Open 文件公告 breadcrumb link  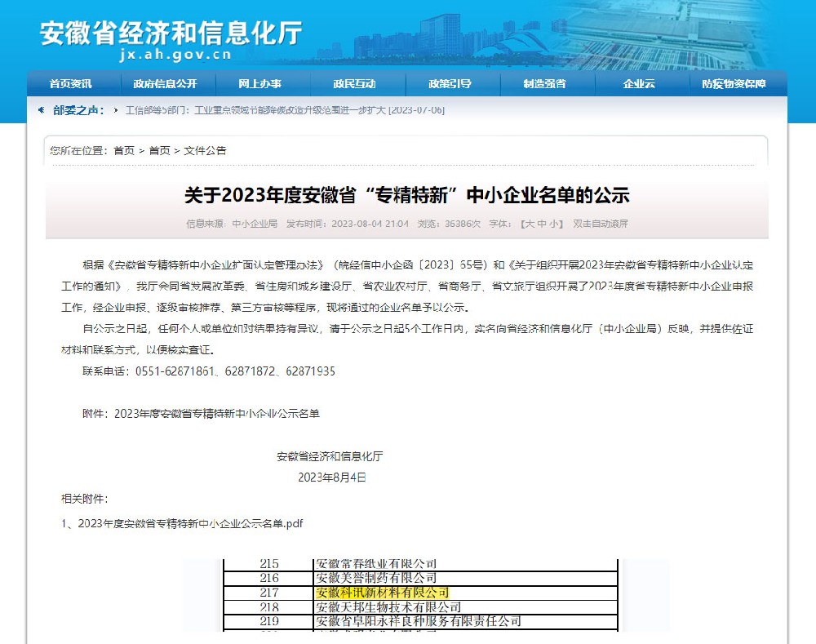tap(205, 150)
